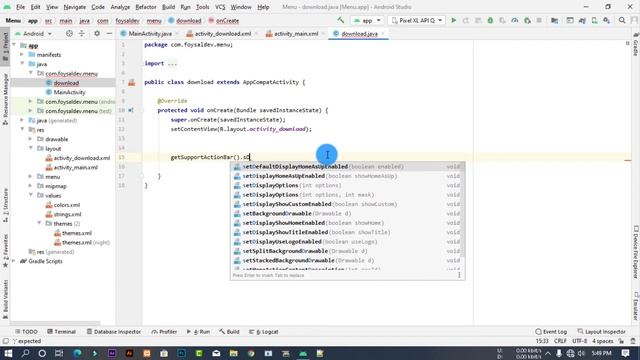Open the Build menu

[x=169, y=7]
